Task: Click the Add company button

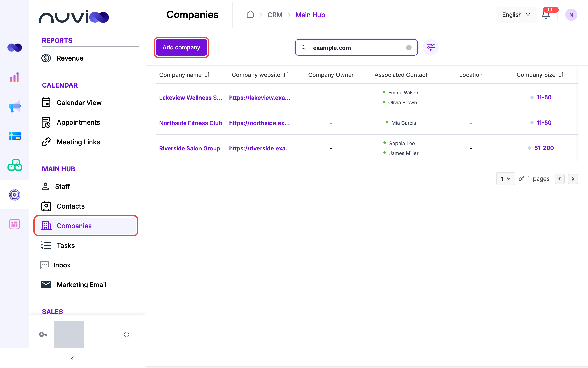Action: tap(181, 47)
